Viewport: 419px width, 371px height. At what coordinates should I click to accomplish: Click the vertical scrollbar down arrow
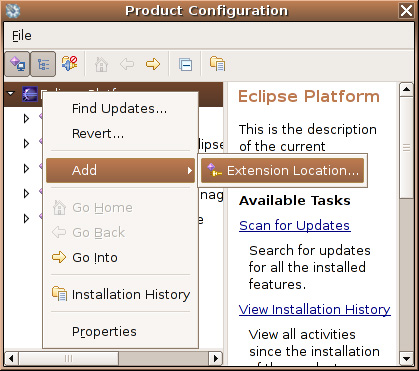(x=406, y=359)
